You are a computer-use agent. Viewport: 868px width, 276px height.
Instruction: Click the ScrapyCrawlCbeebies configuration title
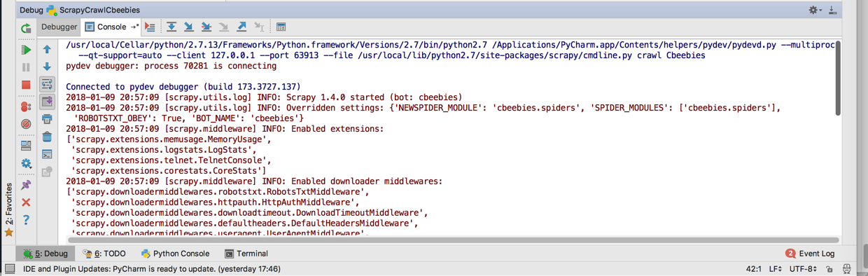[99, 10]
